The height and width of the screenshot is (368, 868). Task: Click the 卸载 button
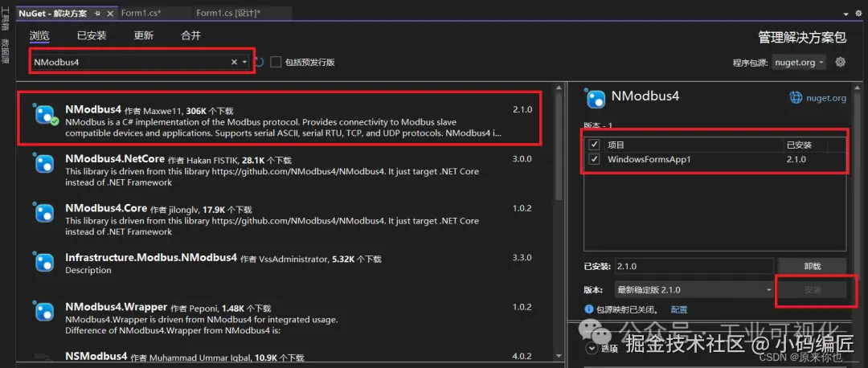coord(812,266)
